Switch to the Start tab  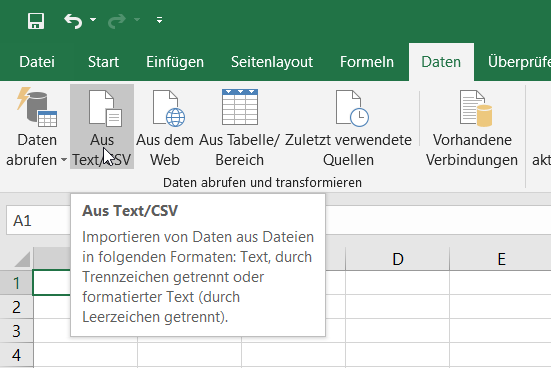tap(103, 62)
